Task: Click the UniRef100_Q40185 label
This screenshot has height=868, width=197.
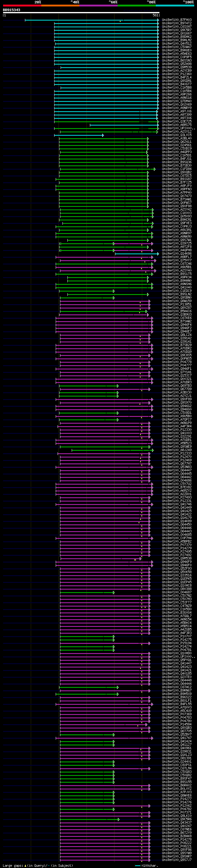Action: click(176, 674)
